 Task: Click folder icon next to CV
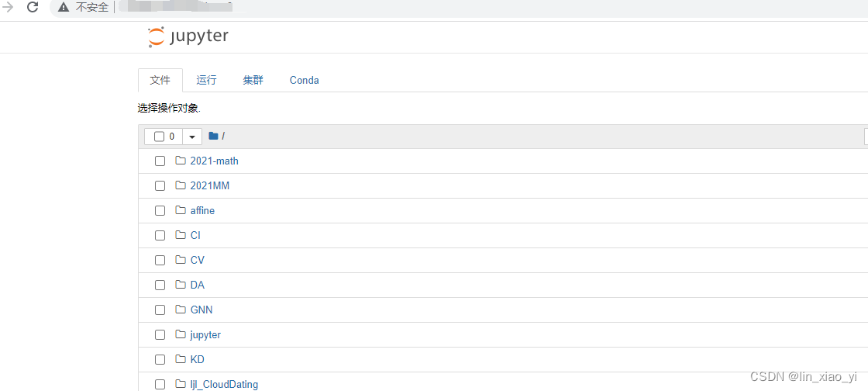click(x=181, y=260)
